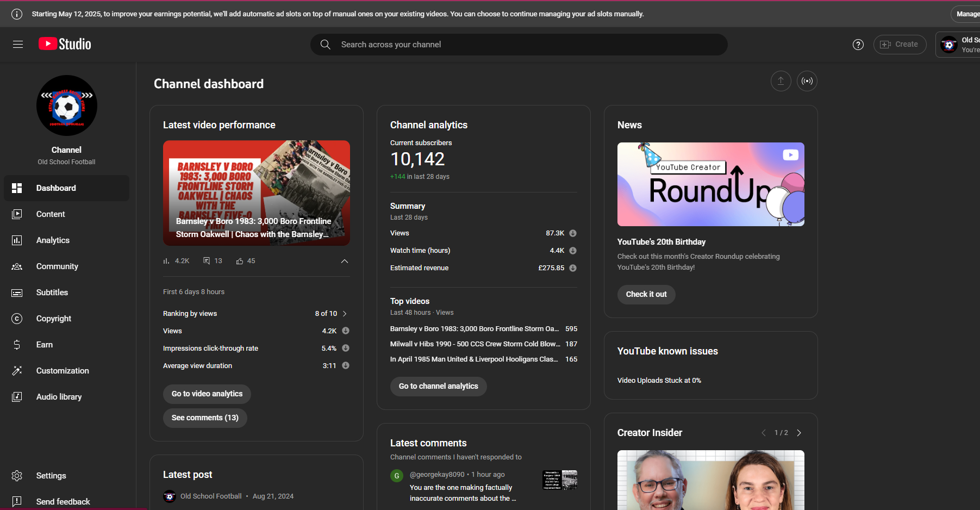Open the info icon on notification banner
Viewport: 980px width, 510px height.
17,14
